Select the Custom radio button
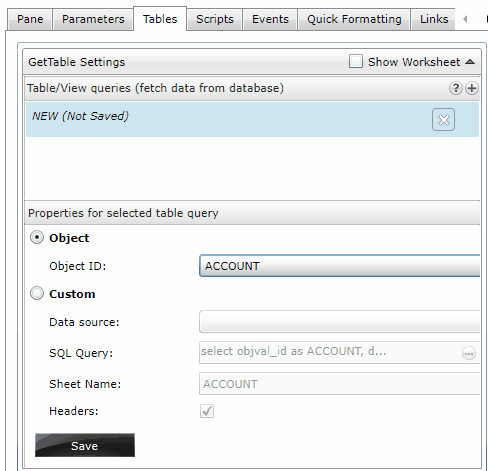This screenshot has height=471, width=488. [x=37, y=294]
